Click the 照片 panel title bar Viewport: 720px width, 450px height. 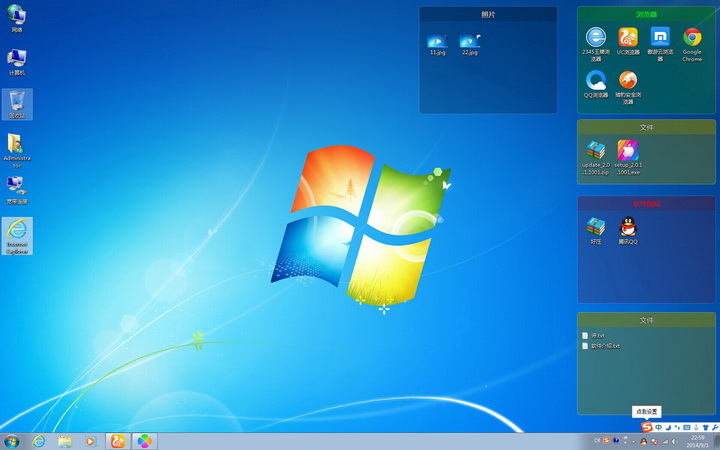coord(488,14)
